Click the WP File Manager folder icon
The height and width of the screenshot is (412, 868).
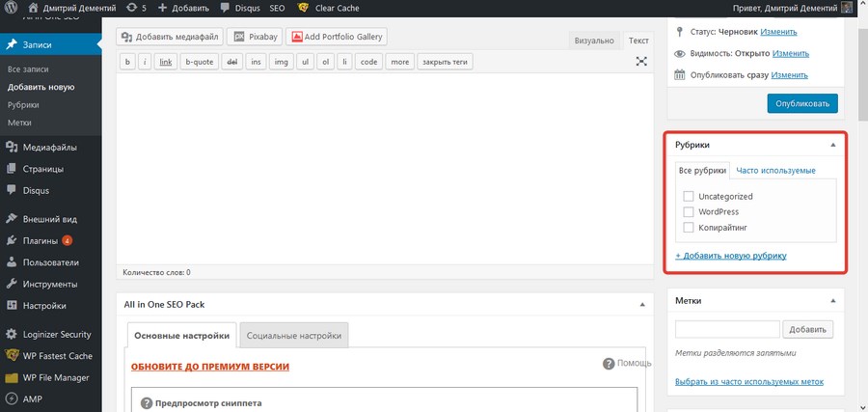click(x=12, y=378)
